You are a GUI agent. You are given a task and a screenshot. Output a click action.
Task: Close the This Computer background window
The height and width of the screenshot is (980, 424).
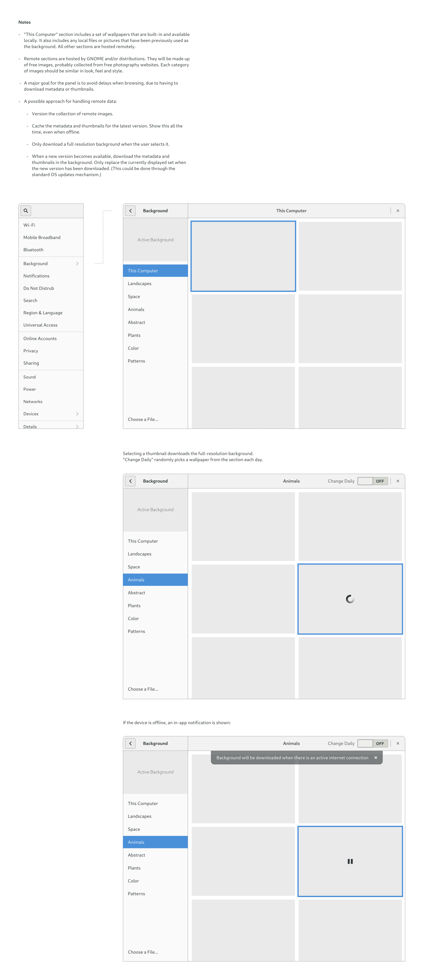[398, 210]
